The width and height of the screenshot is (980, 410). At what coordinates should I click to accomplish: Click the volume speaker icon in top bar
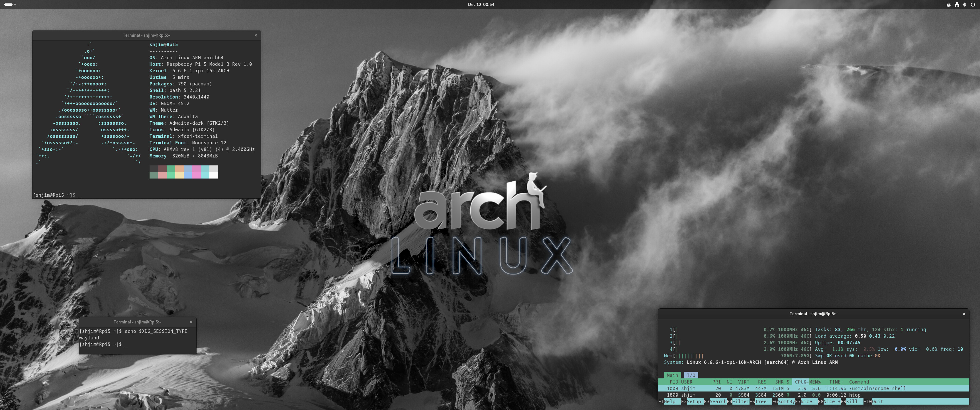click(x=964, y=5)
